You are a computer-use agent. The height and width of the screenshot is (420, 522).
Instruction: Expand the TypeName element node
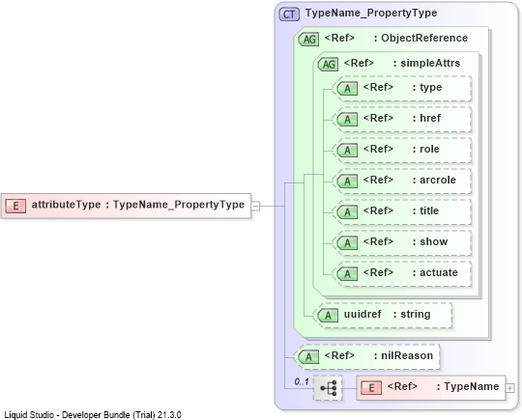click(509, 388)
